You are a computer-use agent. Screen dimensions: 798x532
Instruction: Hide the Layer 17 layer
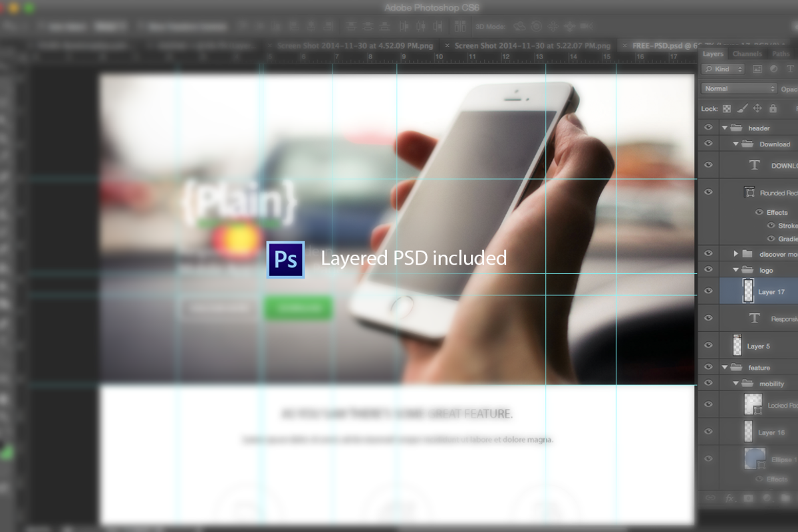coord(708,291)
